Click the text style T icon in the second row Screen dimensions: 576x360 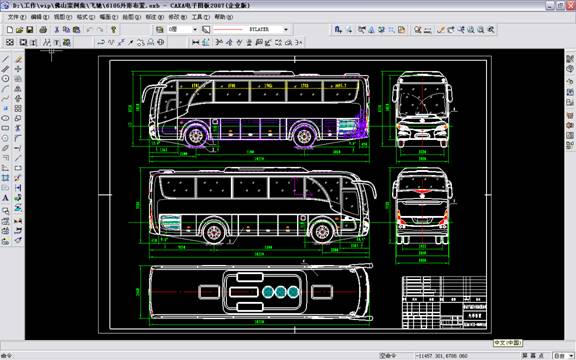[57, 43]
